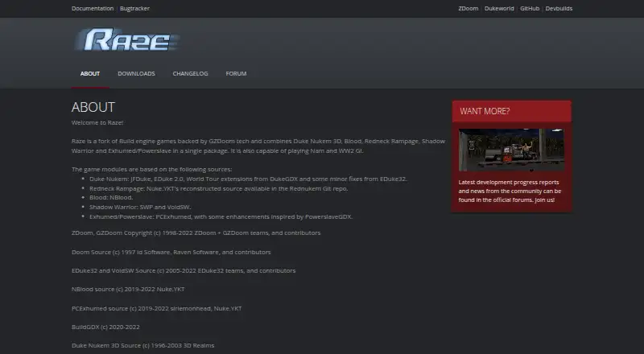Viewport: 644px width, 354px height.
Task: Click the 'Shadow Warrior: SWP and VoidSW' item
Action: tap(140, 207)
